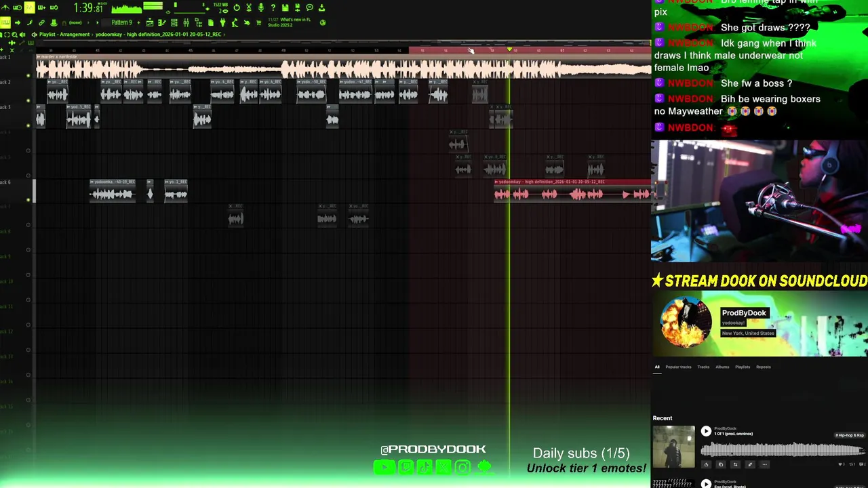Open Playlist - Arrangement breadcrumb menu
The height and width of the screenshot is (488, 868).
(64, 34)
